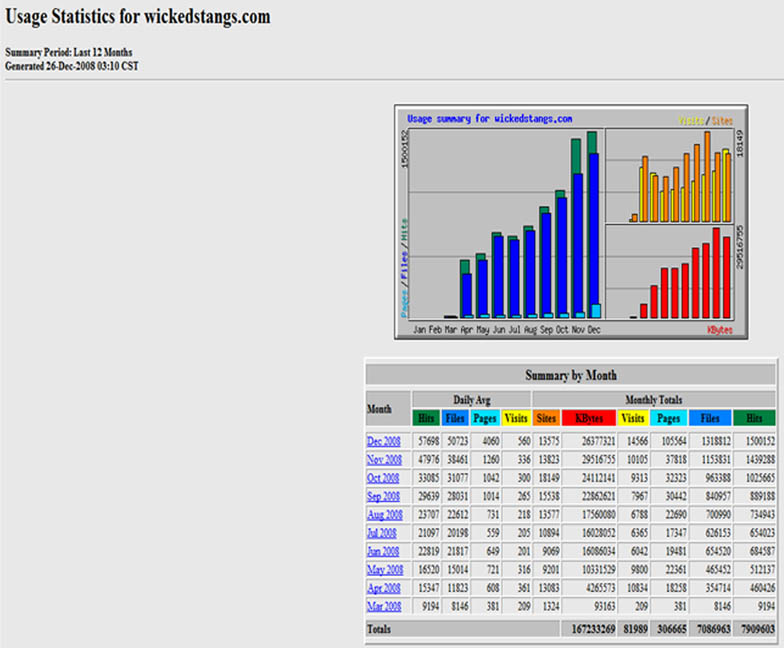Click the yellow Monthly Totals Visits header
Viewport: 784px width, 648px height.
pos(633,418)
